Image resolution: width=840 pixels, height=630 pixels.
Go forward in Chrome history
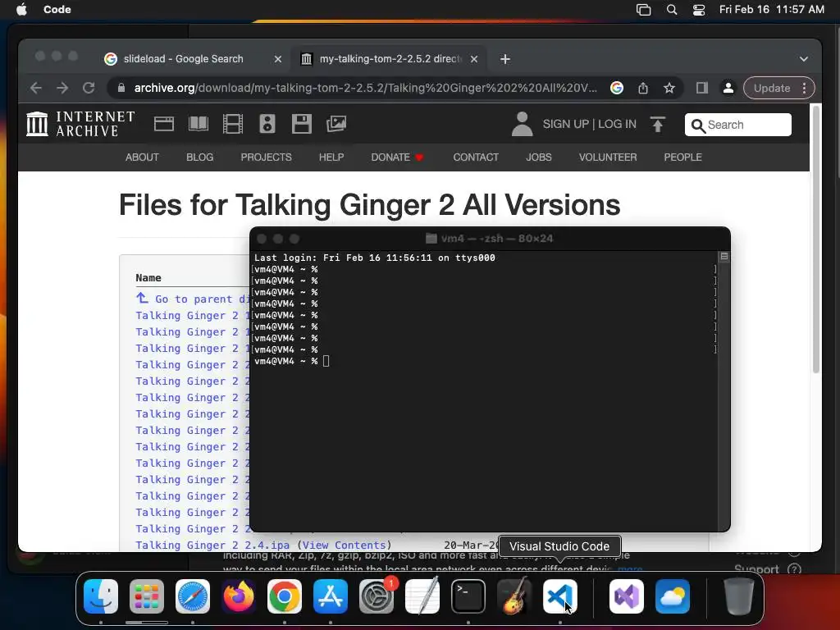(x=62, y=88)
